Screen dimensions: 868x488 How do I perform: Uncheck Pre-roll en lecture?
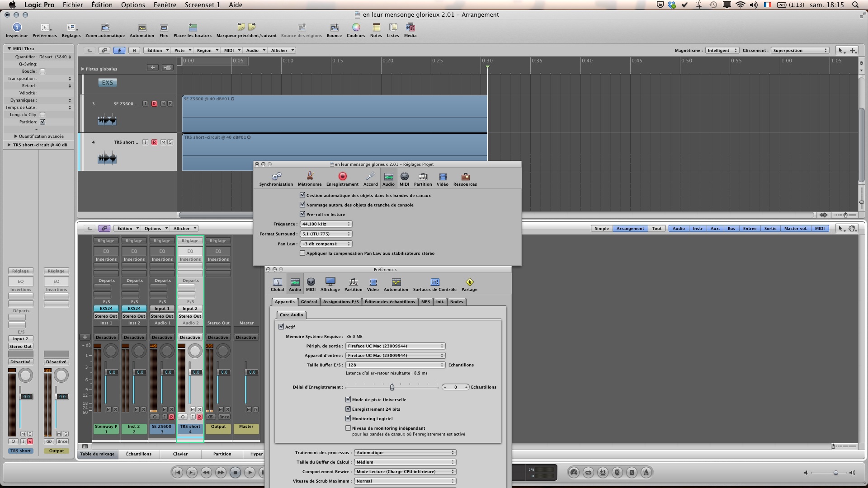[x=302, y=214]
